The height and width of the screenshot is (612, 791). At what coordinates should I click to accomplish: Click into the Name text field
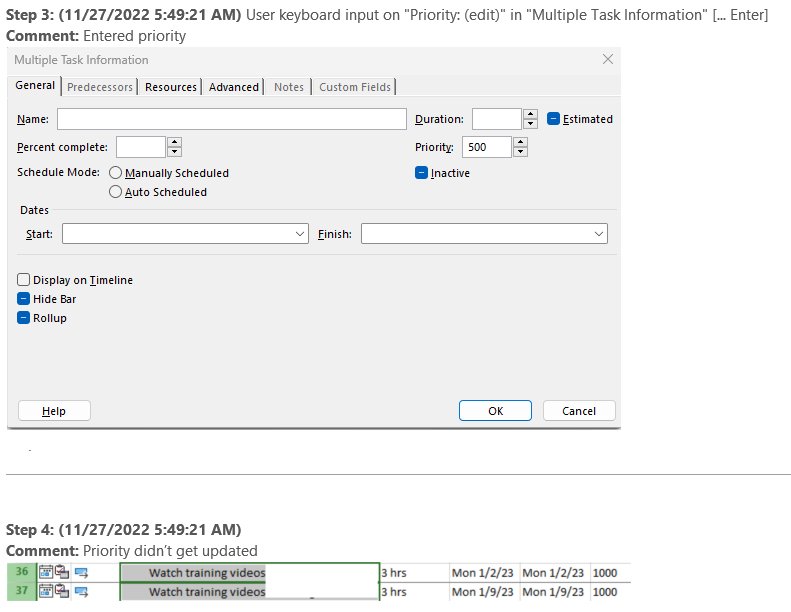point(232,119)
